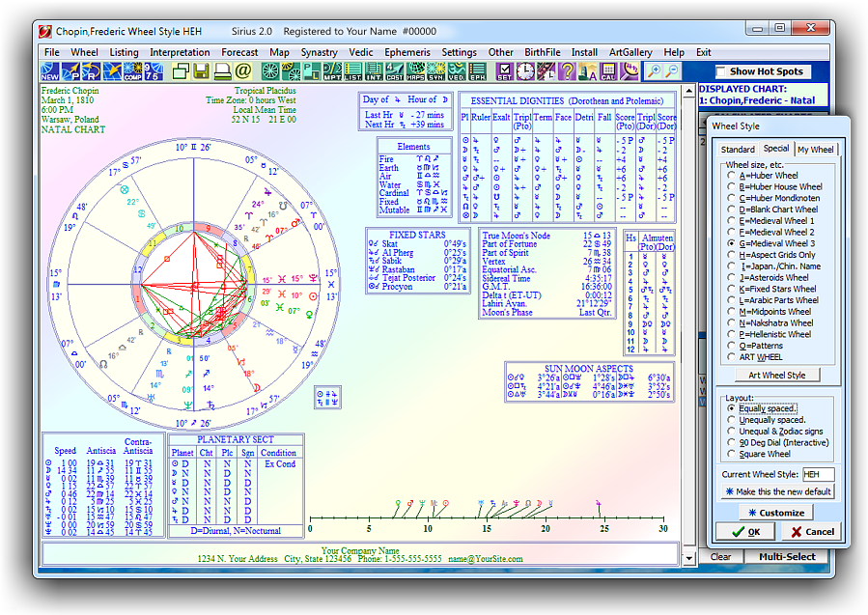Click the COMP composite chart icon
The image size is (868, 615).
tap(133, 71)
